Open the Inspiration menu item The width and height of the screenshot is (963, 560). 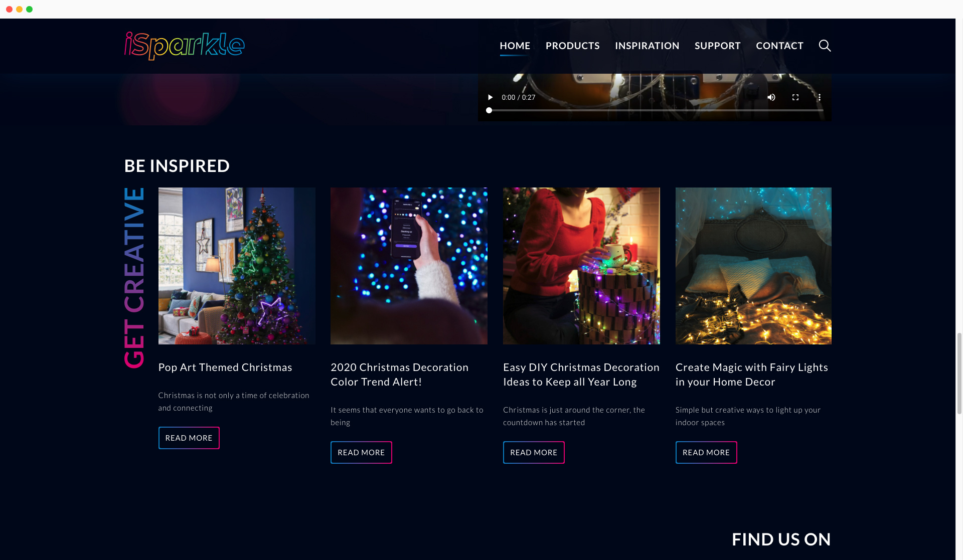(x=647, y=46)
